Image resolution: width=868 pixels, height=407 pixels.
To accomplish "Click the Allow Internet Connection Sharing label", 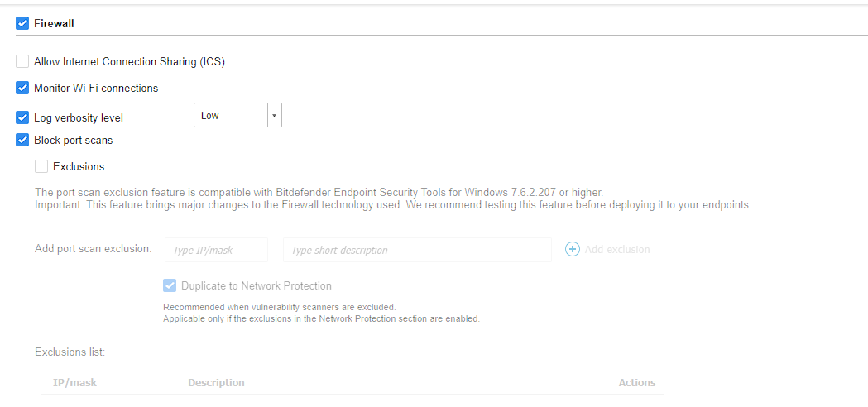I will click(129, 61).
